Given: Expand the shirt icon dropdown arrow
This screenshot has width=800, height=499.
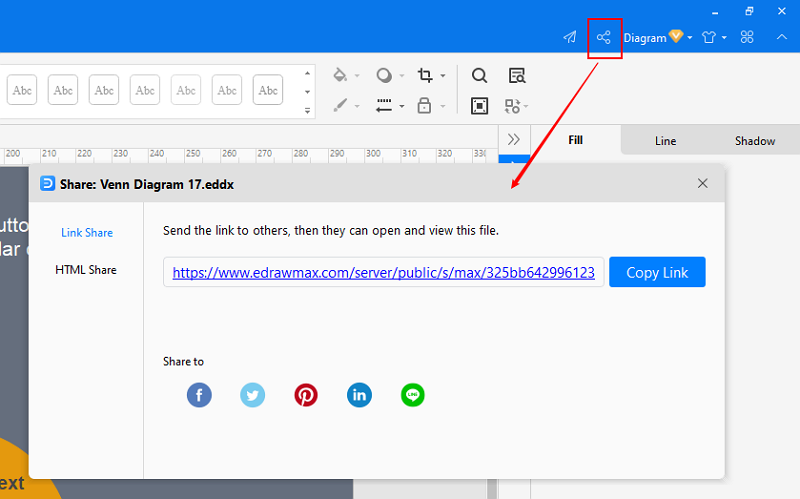Looking at the screenshot, I should 724,38.
